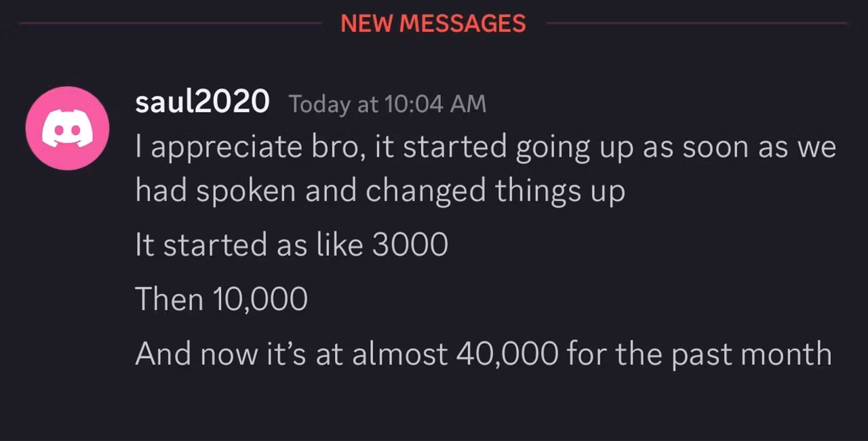Click the number 40,000 in the last message
Screen dimensions: 868x441
[508, 354]
